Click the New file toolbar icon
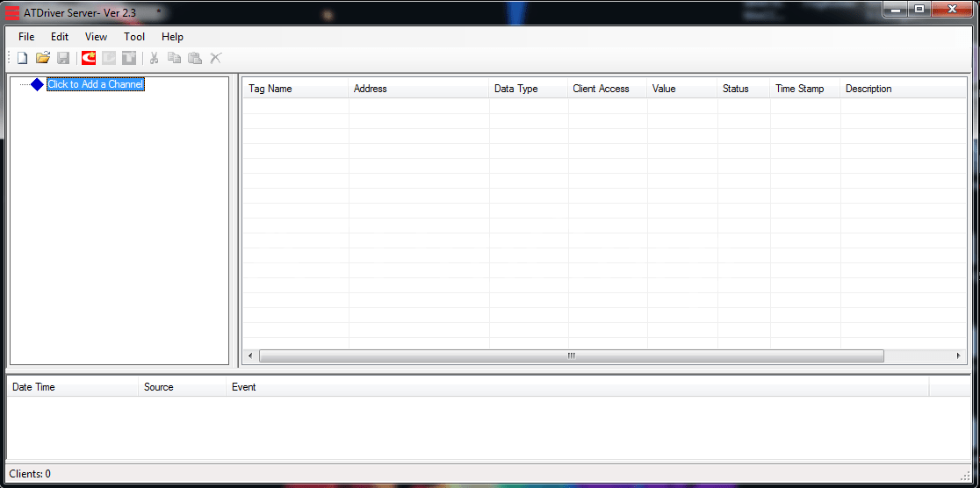980x488 pixels. pos(23,58)
